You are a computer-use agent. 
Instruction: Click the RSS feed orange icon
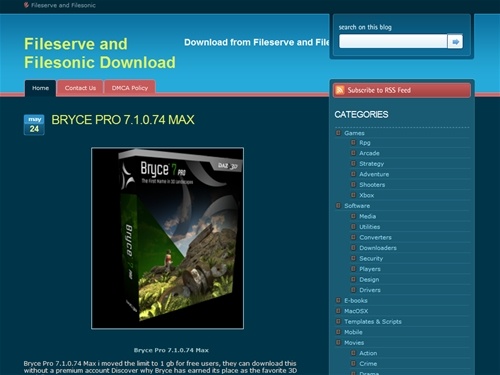point(340,90)
